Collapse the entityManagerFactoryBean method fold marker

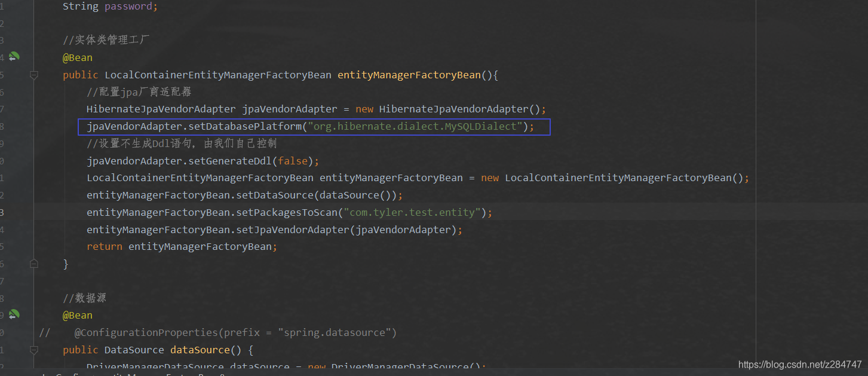point(34,75)
